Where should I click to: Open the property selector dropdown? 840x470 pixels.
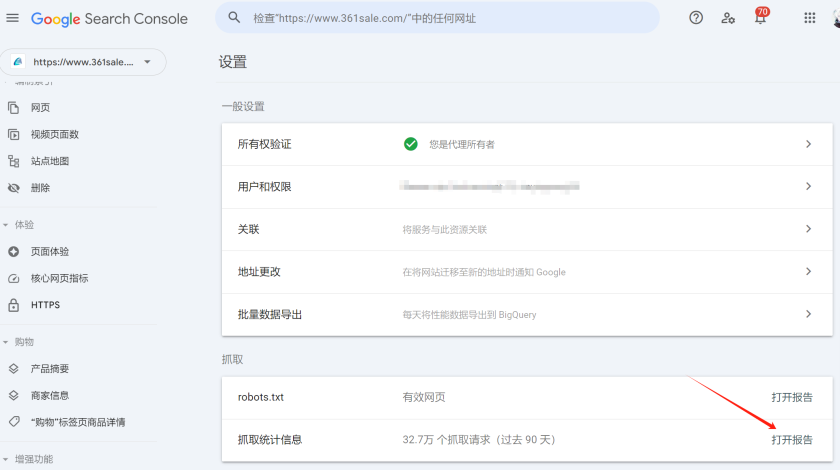click(84, 62)
